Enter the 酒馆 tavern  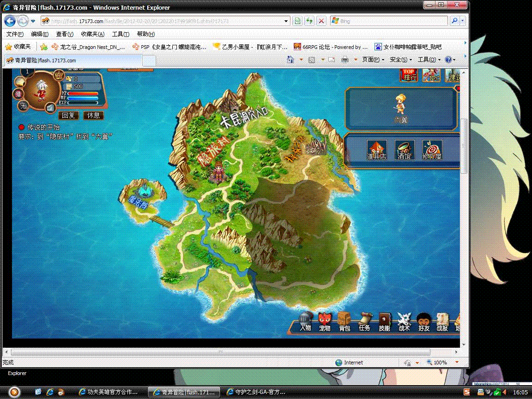pos(405,150)
